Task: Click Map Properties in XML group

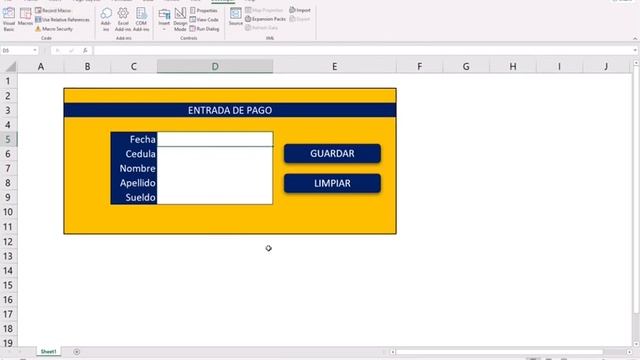Action: pos(264,10)
